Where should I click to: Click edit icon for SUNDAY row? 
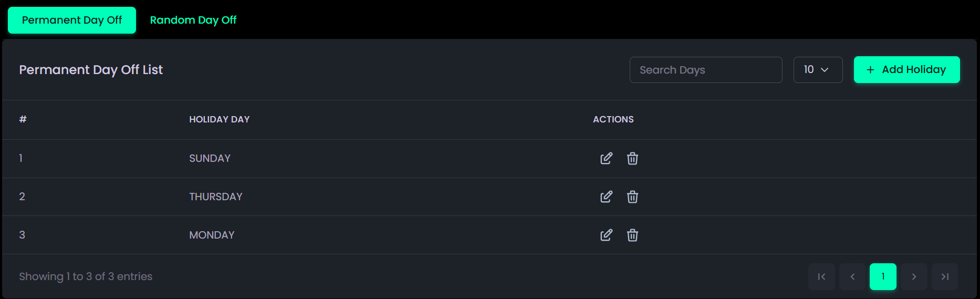tap(606, 158)
